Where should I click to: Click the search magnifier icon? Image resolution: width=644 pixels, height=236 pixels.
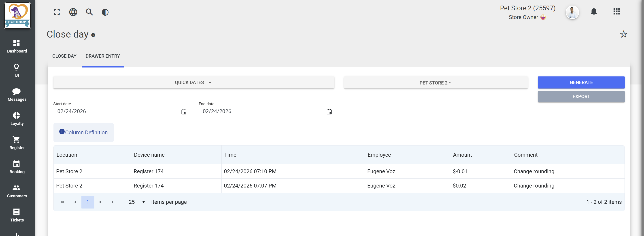point(89,12)
